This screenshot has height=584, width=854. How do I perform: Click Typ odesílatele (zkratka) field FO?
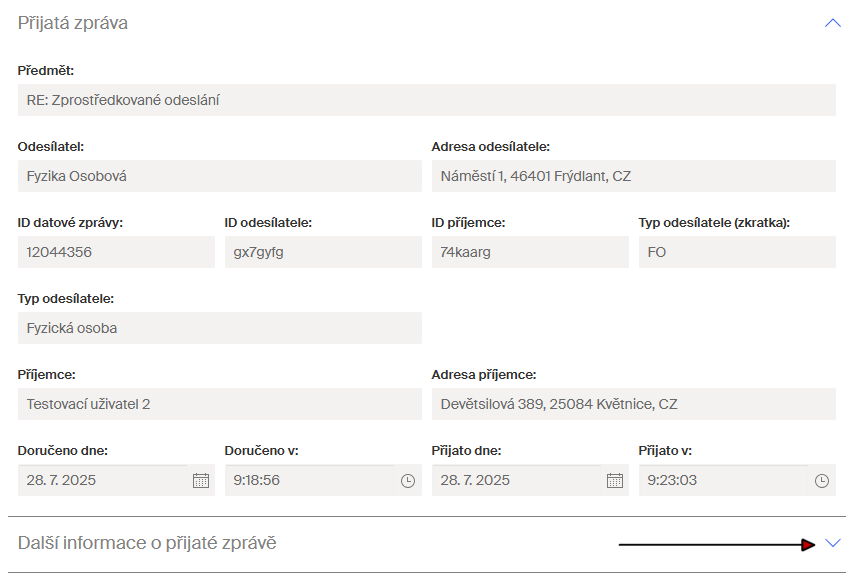coord(737,252)
